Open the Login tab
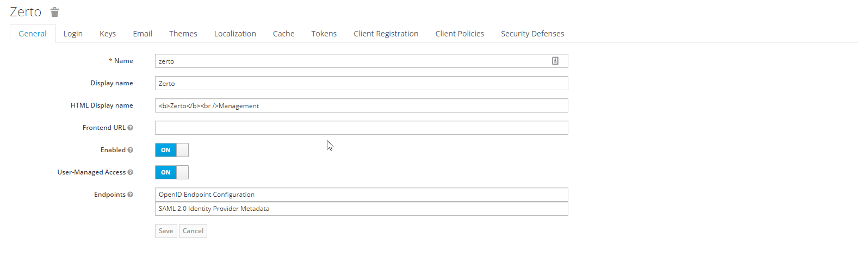The width and height of the screenshot is (868, 256). [73, 34]
